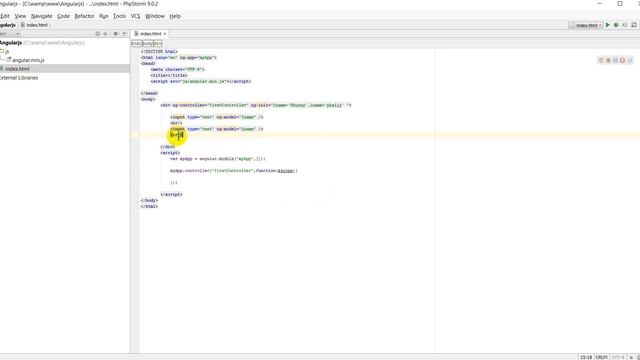Click the body tag breadcrumb above editor

click(147, 43)
